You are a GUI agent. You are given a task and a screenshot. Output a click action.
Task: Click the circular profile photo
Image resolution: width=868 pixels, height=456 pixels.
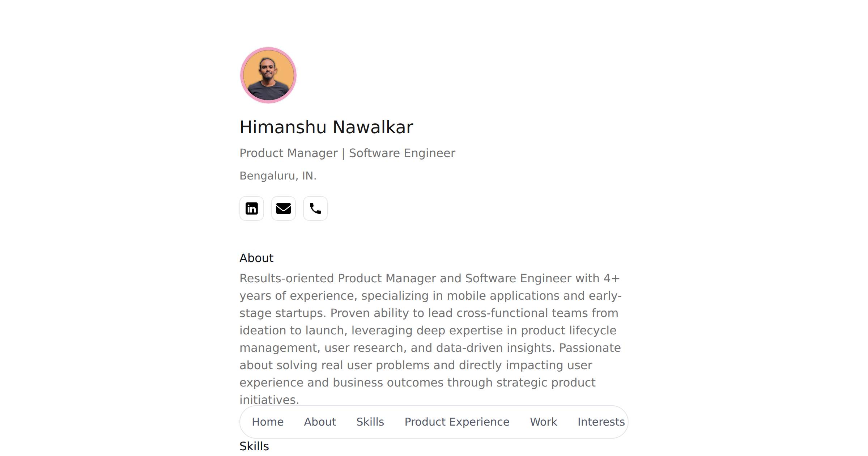click(268, 75)
